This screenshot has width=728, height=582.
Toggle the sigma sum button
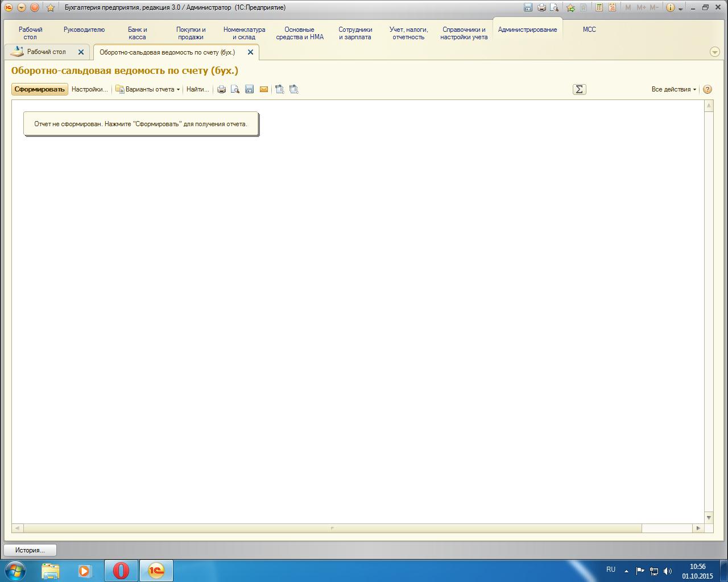[x=579, y=89]
